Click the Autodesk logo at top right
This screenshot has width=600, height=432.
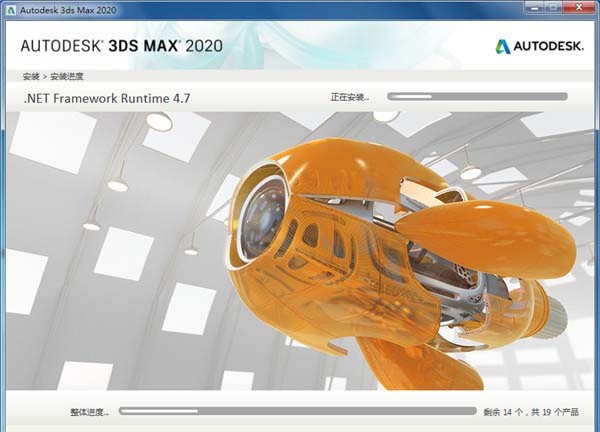click(x=540, y=46)
